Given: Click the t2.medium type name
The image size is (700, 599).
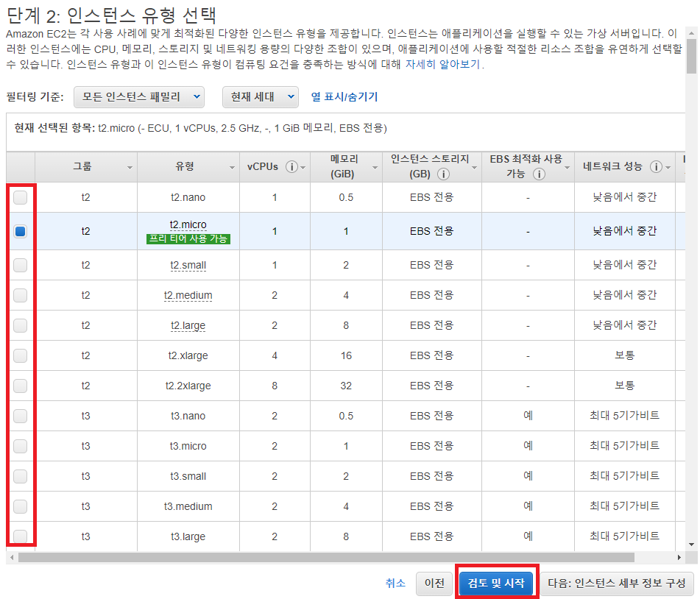Looking at the screenshot, I should point(188,295).
